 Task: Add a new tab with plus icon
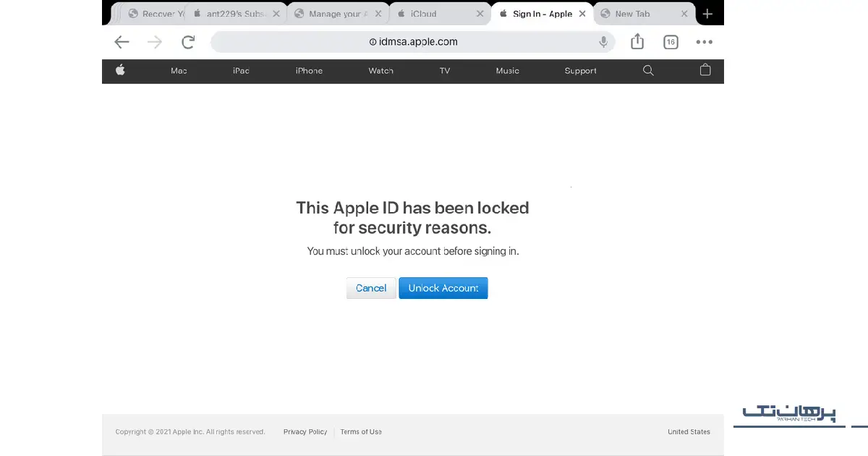707,14
